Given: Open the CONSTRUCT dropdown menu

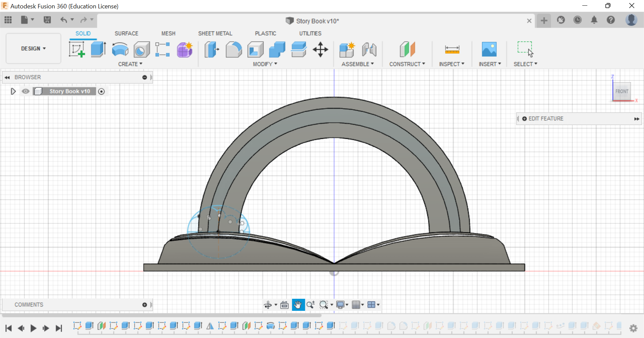Looking at the screenshot, I should pos(407,64).
